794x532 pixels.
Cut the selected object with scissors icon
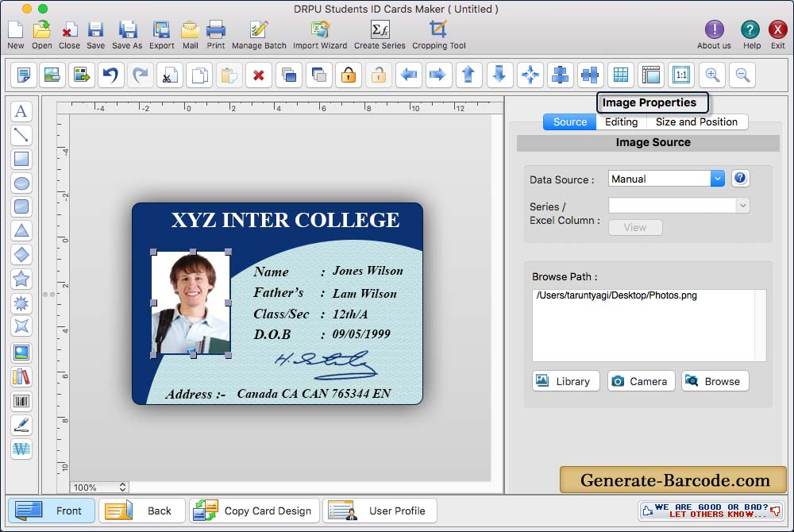coord(170,75)
